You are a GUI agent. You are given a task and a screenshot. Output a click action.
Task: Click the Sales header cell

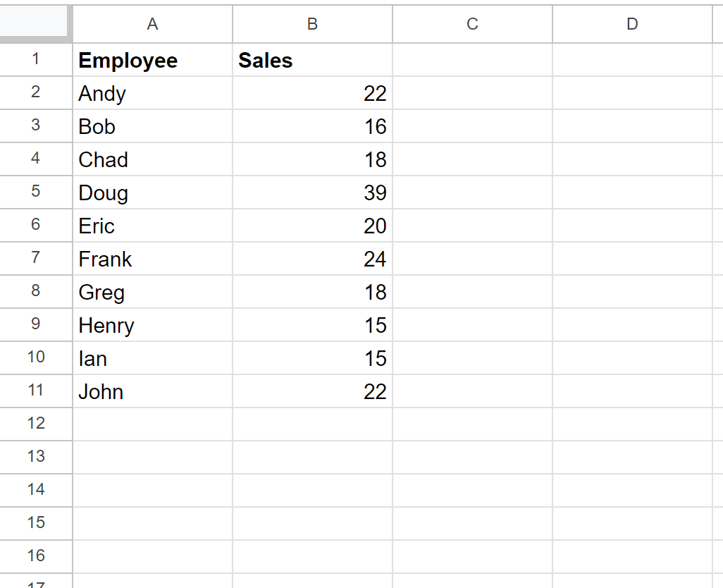tap(311, 60)
